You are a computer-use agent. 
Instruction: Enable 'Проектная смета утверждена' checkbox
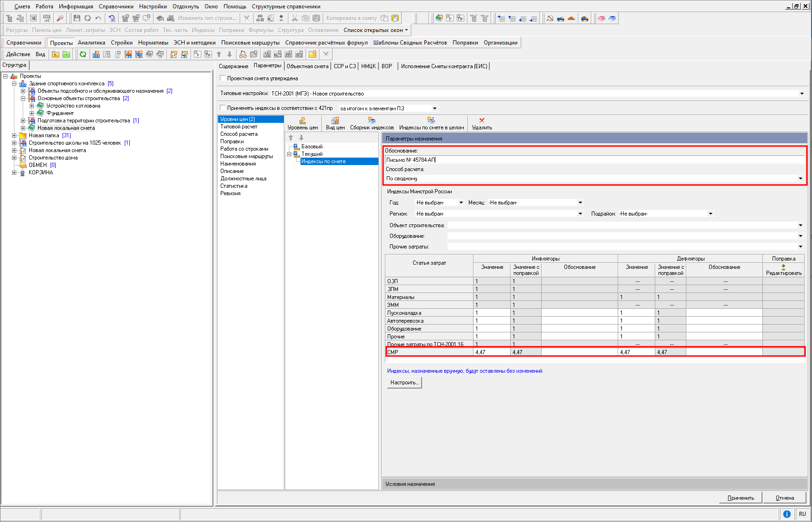click(223, 78)
